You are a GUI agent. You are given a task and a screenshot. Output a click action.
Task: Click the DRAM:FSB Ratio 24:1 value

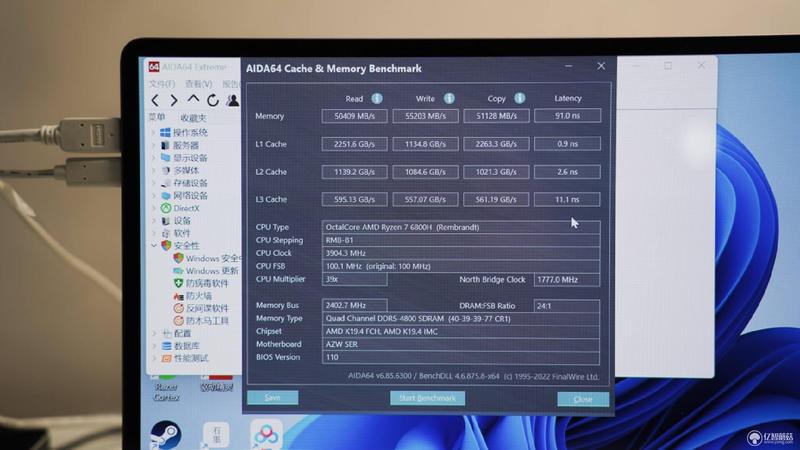[567, 306]
